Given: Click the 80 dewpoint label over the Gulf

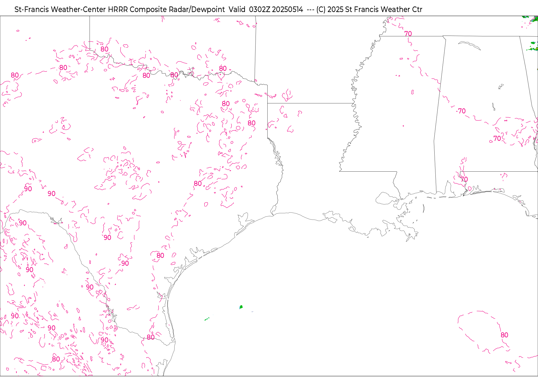Looking at the screenshot, I should click(504, 335).
